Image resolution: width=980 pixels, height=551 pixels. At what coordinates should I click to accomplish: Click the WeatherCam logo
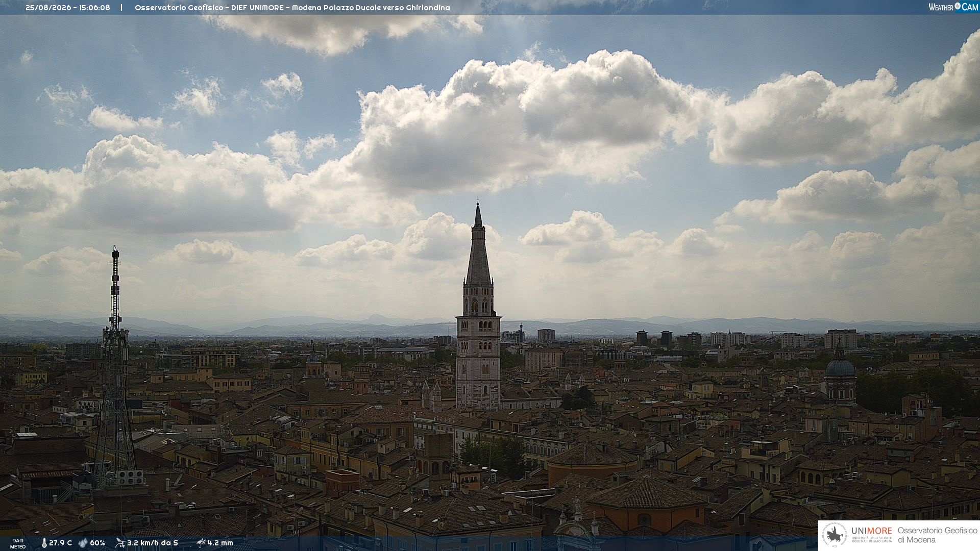pyautogui.click(x=953, y=7)
